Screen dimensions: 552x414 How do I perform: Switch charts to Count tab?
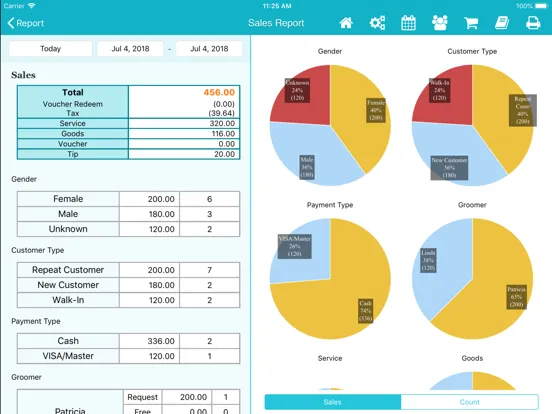469,402
